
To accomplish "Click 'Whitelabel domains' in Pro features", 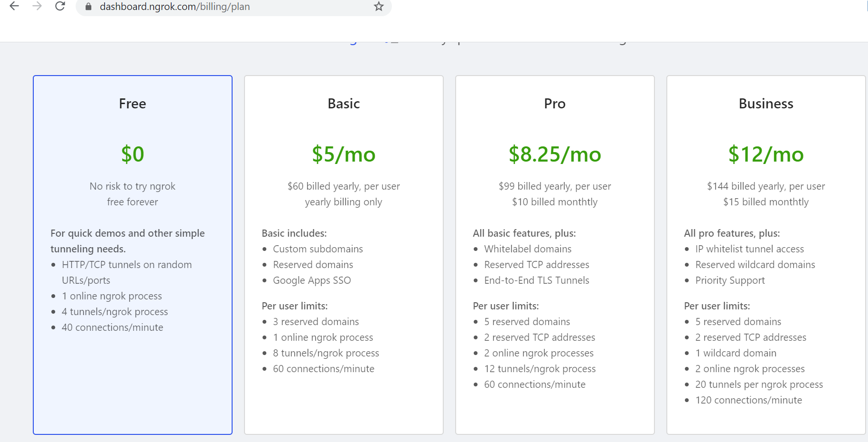I will click(528, 249).
